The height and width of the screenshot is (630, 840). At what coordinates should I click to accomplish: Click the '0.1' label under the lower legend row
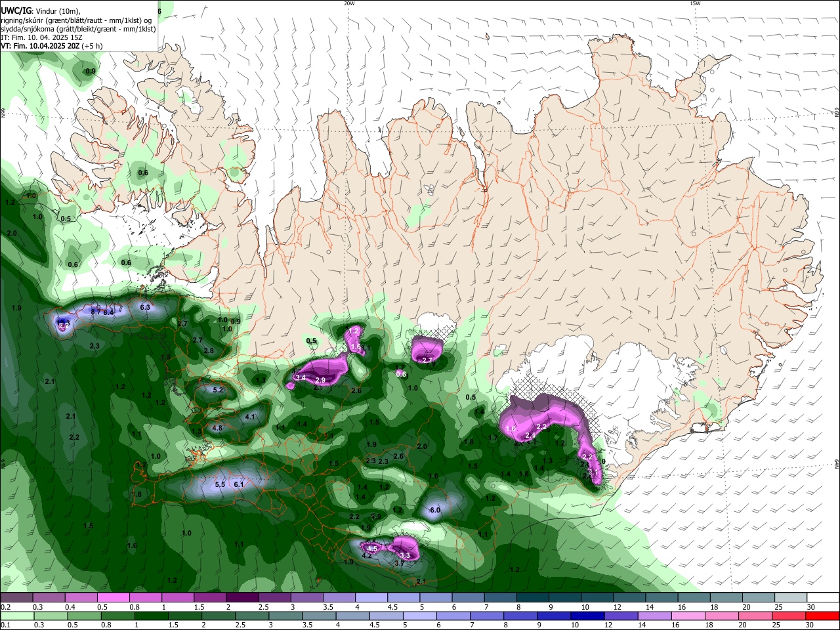coord(5,625)
